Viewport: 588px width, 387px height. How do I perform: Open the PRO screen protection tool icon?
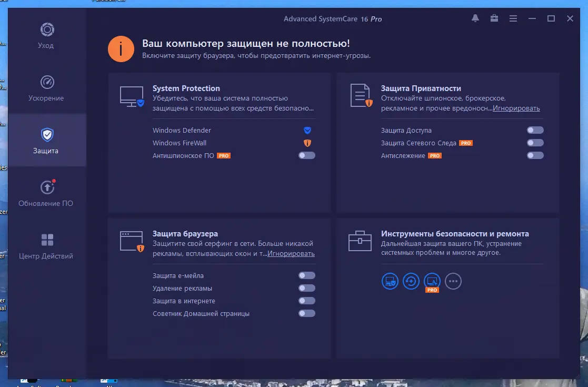coord(432,281)
